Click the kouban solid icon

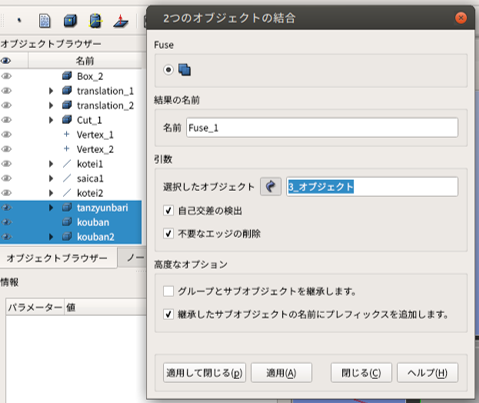[67, 222]
